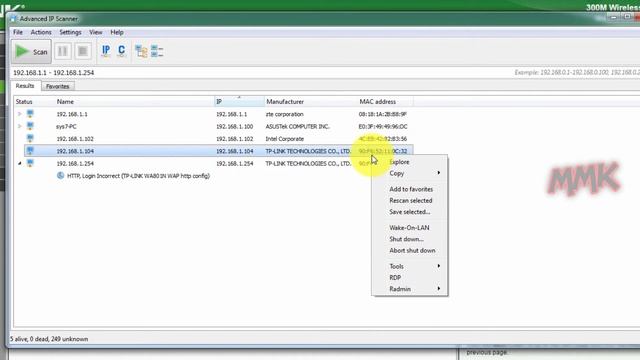Choose Shut down... from context menu
640x360 pixels.
coord(410,239)
